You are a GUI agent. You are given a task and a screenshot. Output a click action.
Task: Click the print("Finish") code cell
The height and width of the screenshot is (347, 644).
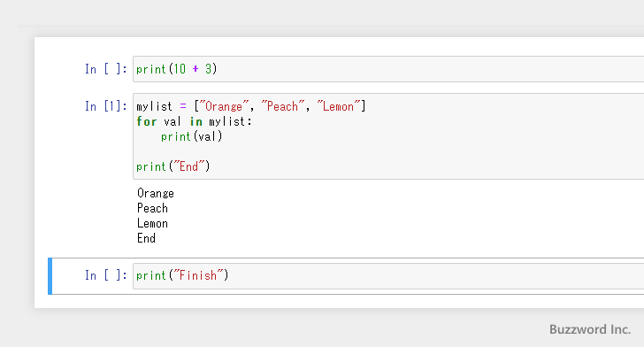pos(388,275)
